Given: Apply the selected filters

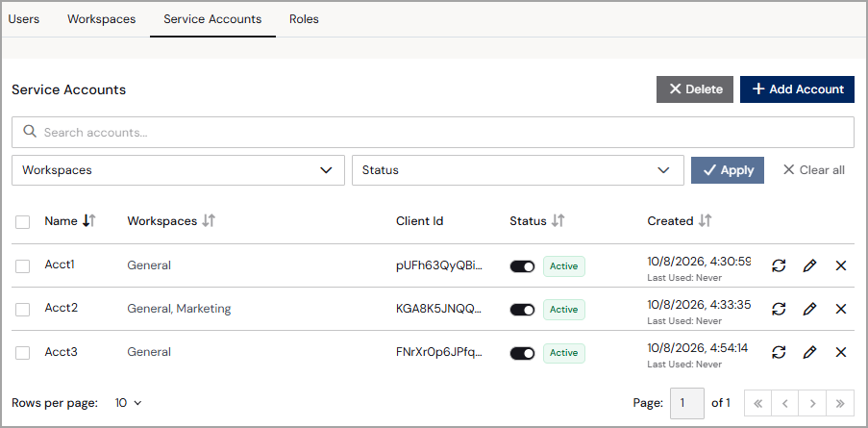Looking at the screenshot, I should point(728,170).
